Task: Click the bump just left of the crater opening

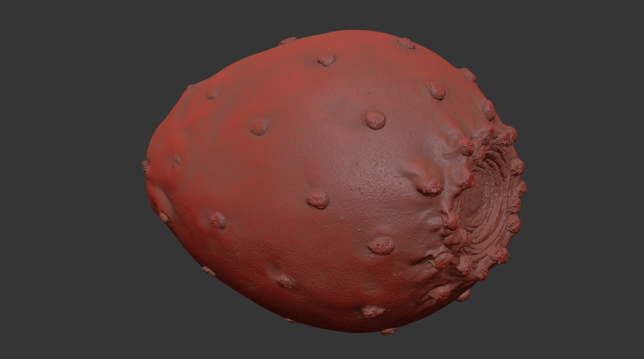Action: 430,188
